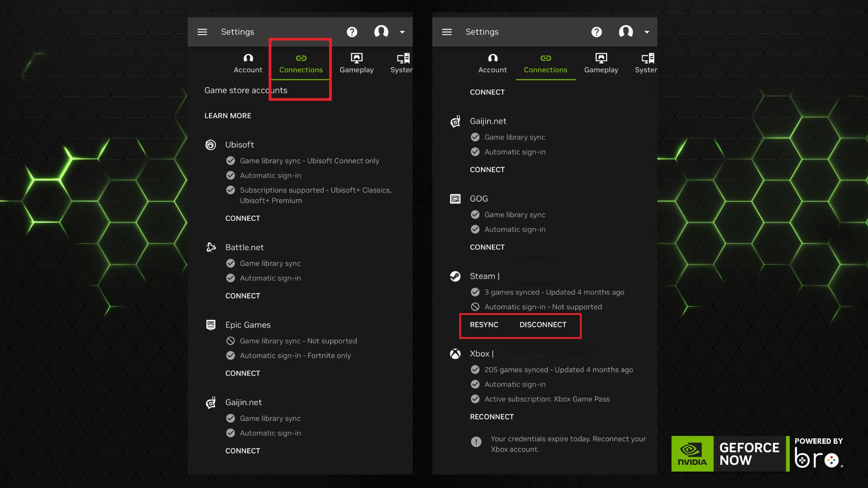Select Connections tab in right panel
The height and width of the screenshot is (488, 868).
(545, 64)
